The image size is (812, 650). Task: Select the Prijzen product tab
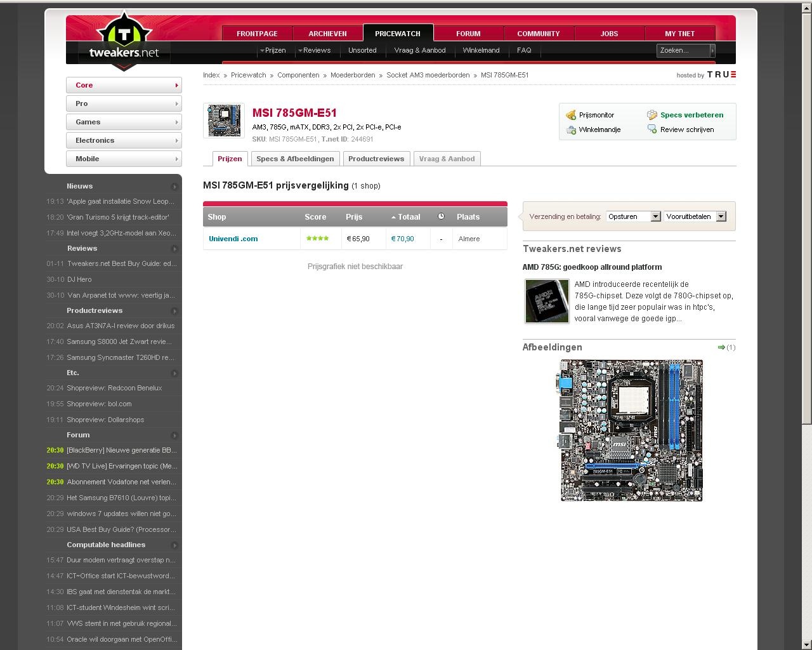230,159
